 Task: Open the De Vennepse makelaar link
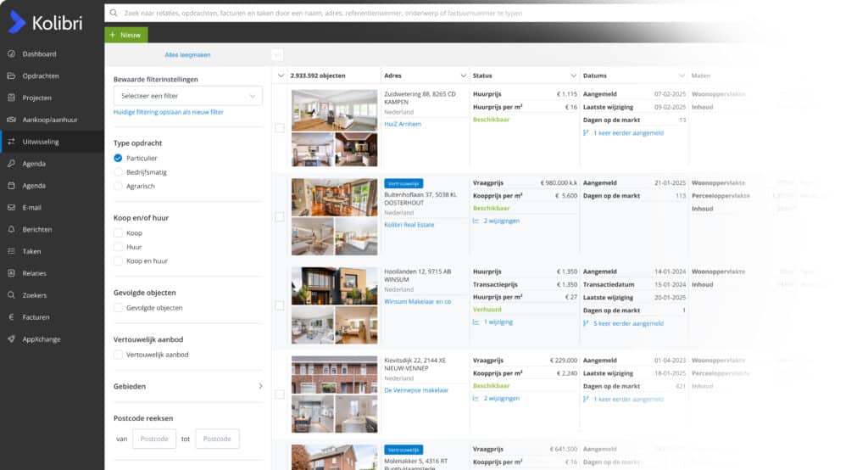click(x=416, y=390)
